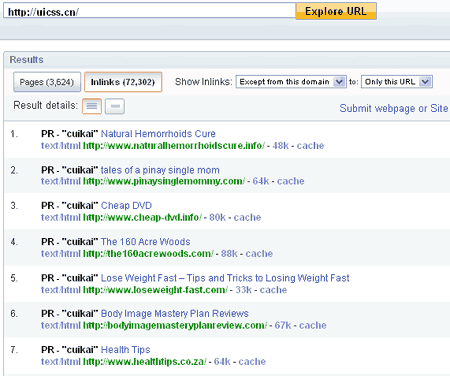
Task: View cache for bodyimagemasteryplanreview.com result
Action: point(313,325)
